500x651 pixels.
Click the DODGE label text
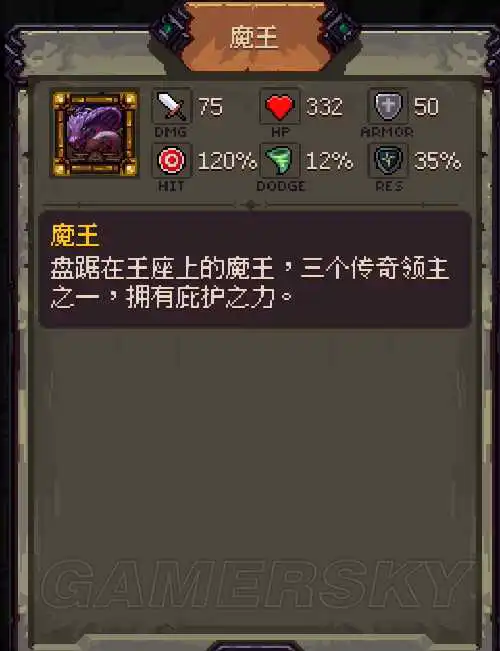point(281,186)
